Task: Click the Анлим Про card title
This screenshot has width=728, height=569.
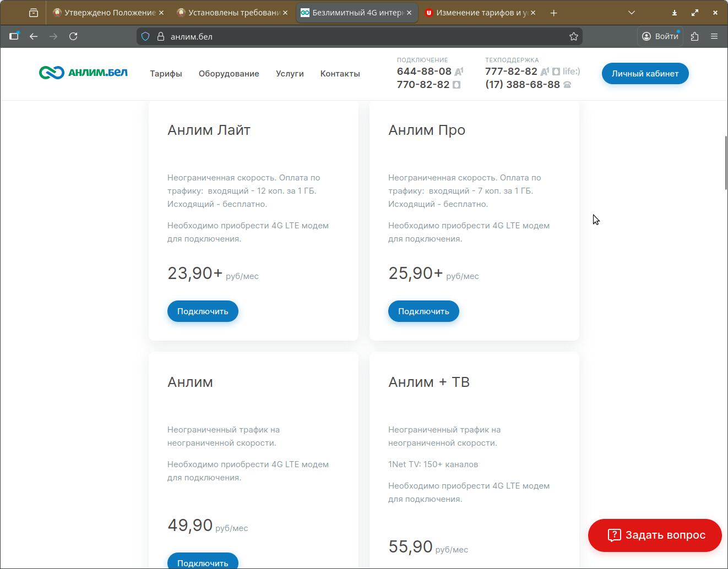Action: pyautogui.click(x=427, y=130)
